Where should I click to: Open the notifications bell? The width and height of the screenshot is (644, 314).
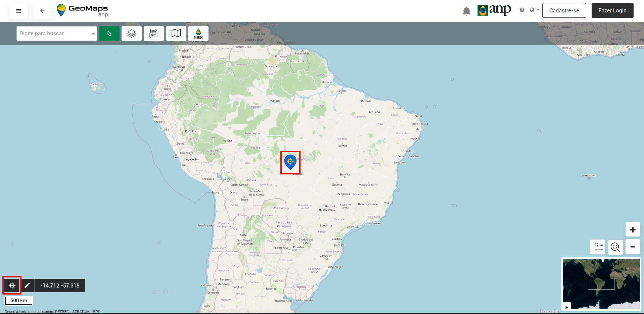[x=466, y=11]
